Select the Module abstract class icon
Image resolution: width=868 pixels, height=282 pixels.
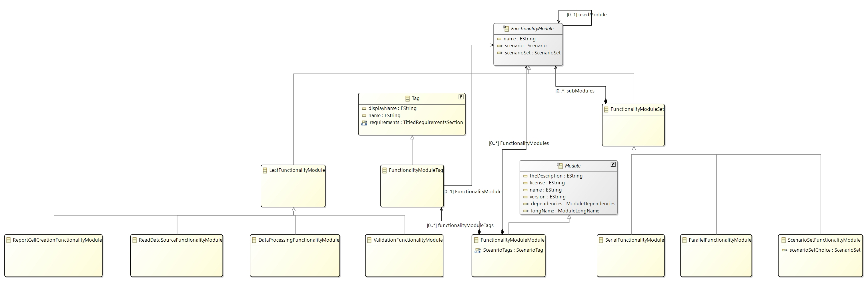560,166
